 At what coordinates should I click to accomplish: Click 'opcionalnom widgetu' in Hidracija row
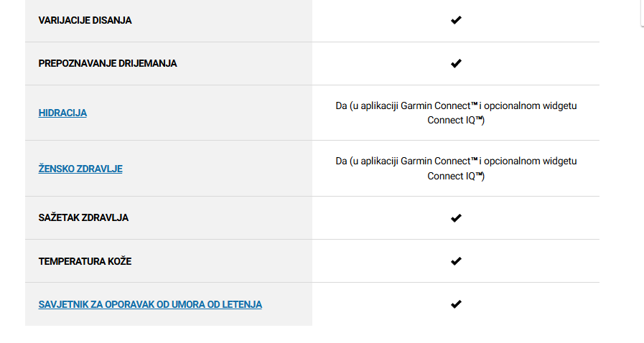click(531, 106)
